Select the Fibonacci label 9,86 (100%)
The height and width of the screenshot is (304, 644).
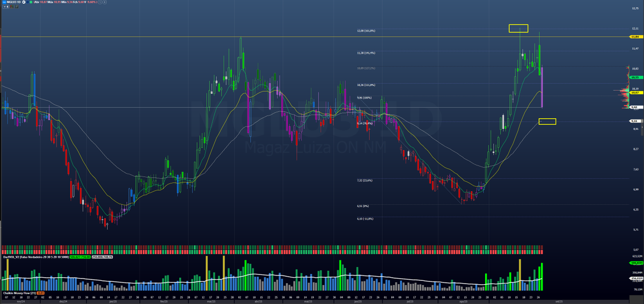364,98
